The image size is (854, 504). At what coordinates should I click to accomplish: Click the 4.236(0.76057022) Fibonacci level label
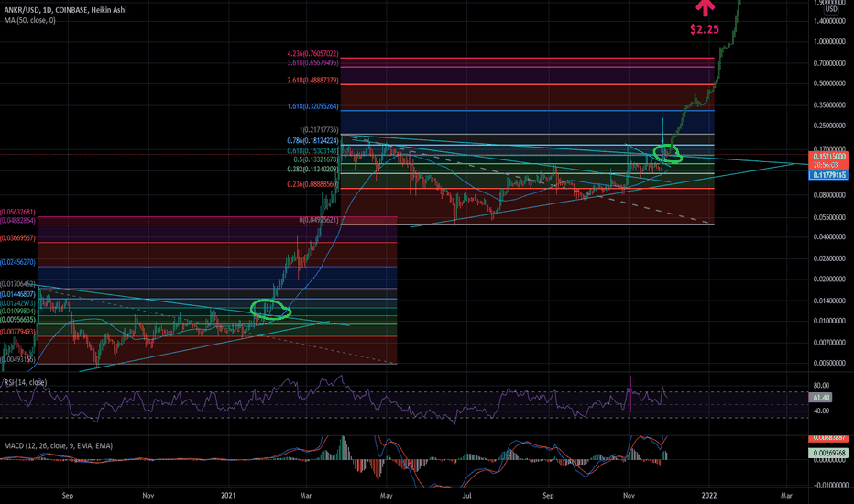312,54
